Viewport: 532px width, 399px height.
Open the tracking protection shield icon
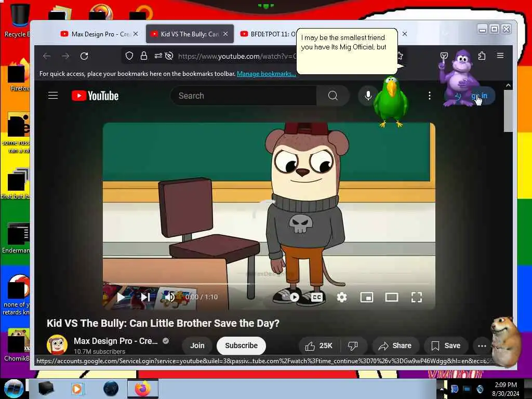click(129, 56)
